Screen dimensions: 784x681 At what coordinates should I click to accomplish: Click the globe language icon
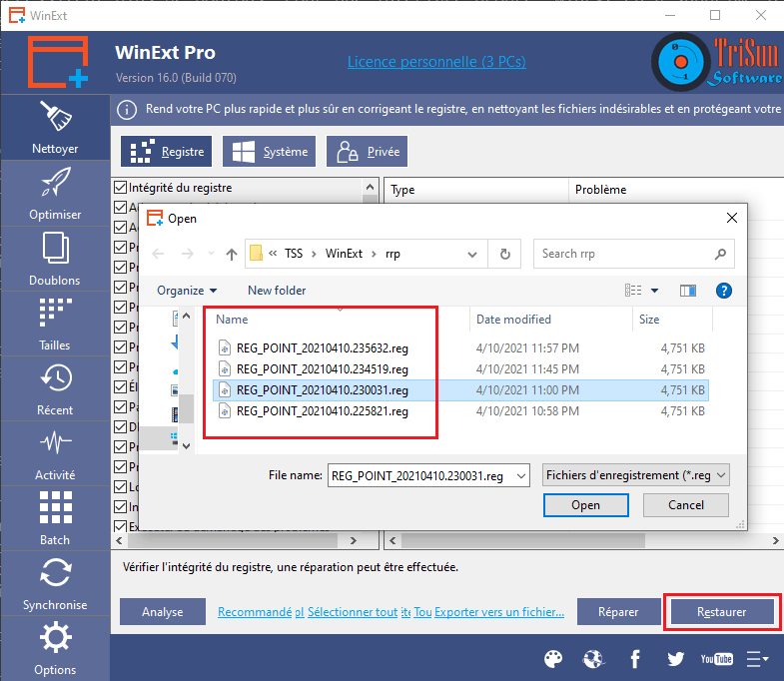tap(593, 659)
